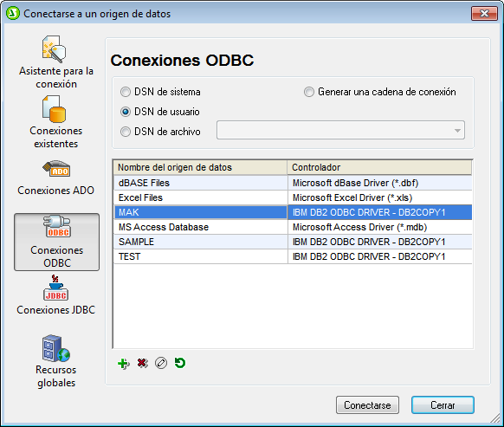
Task: Select the MAK data source row
Action: click(x=293, y=212)
